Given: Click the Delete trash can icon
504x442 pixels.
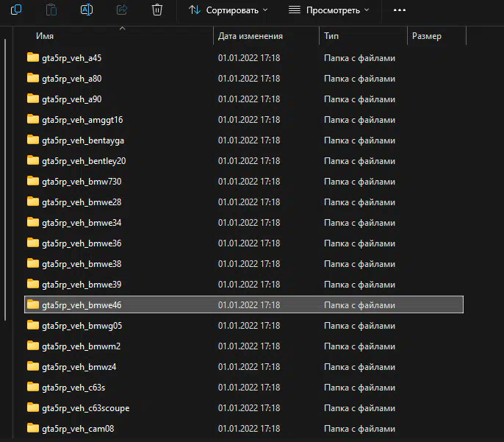Looking at the screenshot, I should [157, 10].
